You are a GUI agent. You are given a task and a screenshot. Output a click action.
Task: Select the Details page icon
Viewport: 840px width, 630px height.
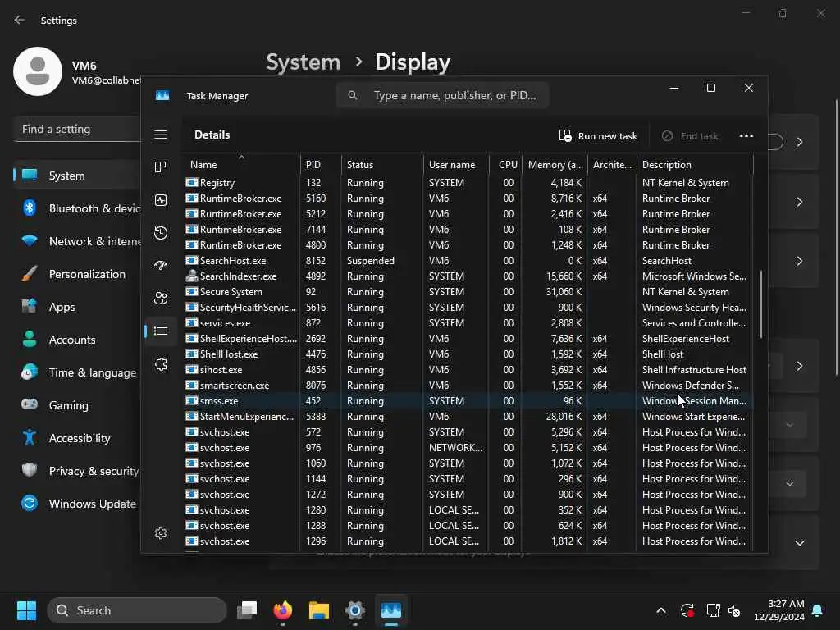[x=161, y=331]
